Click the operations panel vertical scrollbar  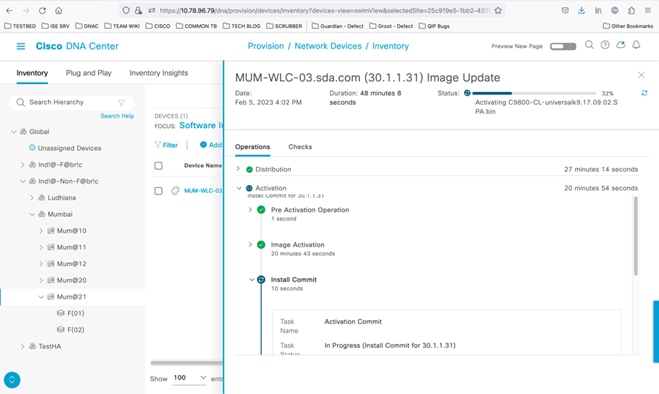(635, 236)
